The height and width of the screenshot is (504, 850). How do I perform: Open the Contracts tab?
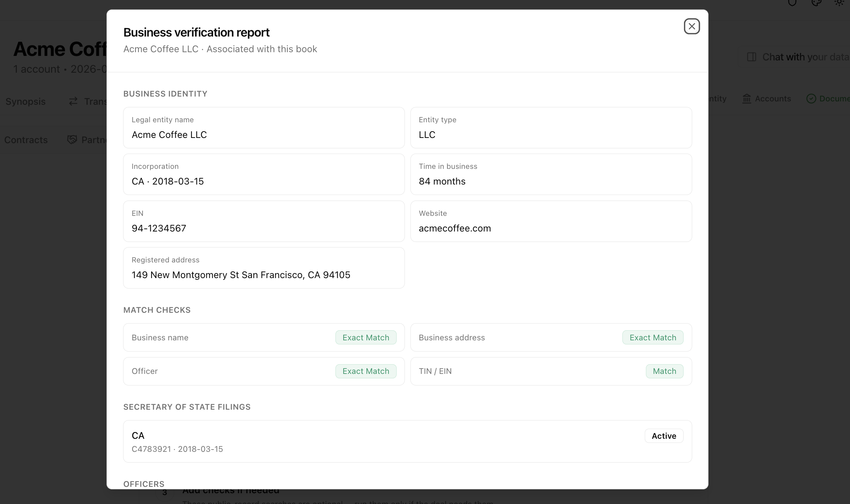click(26, 140)
